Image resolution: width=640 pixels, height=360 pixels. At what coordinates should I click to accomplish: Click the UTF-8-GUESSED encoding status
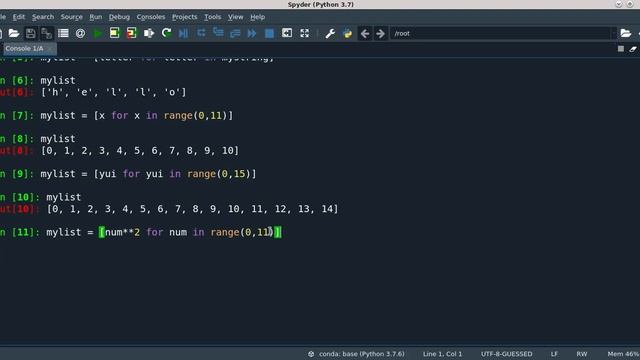506,354
